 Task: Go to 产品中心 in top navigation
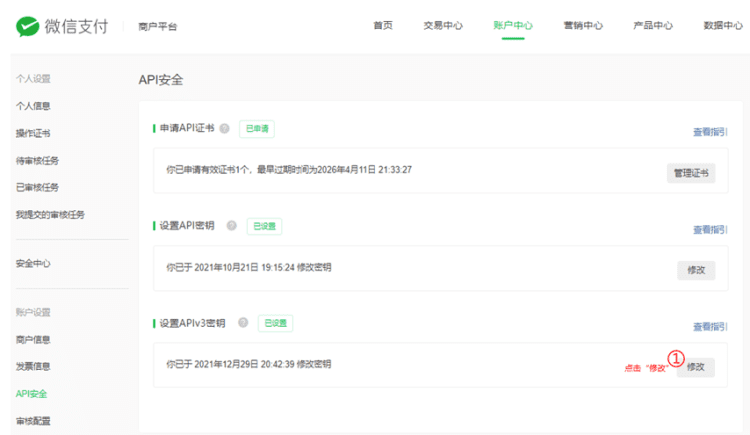[653, 26]
